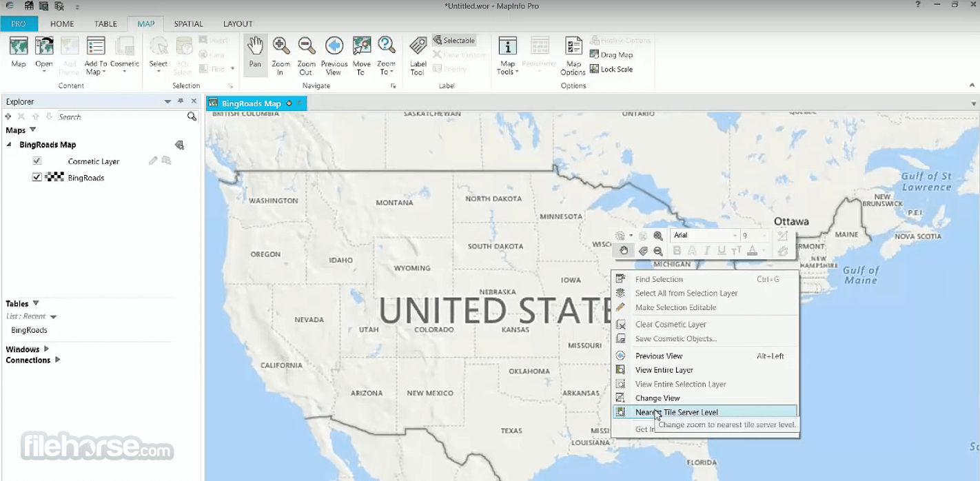Open the Add To Map dropdown

tap(104, 72)
